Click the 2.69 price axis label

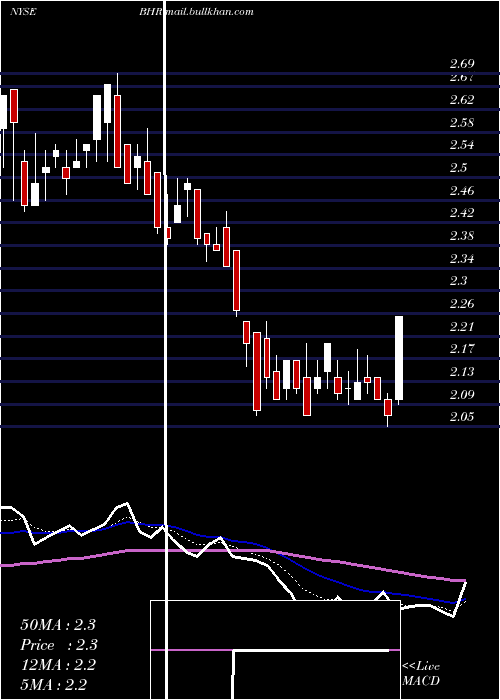(462, 64)
